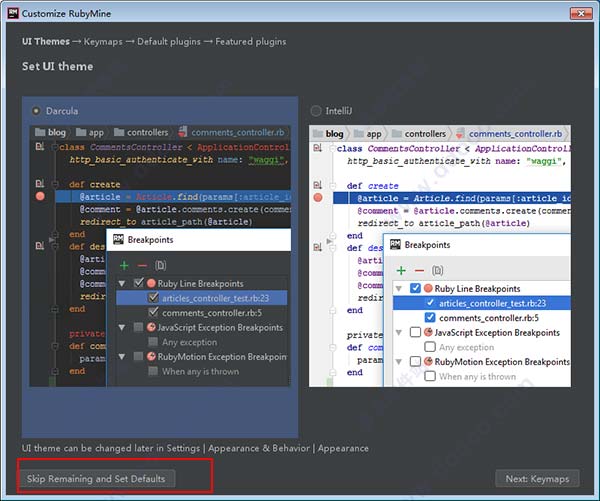600x501 pixels.
Task: Toggle Ruby Line Breakpoints checkbox in IntelliJ preview
Action: click(415, 288)
